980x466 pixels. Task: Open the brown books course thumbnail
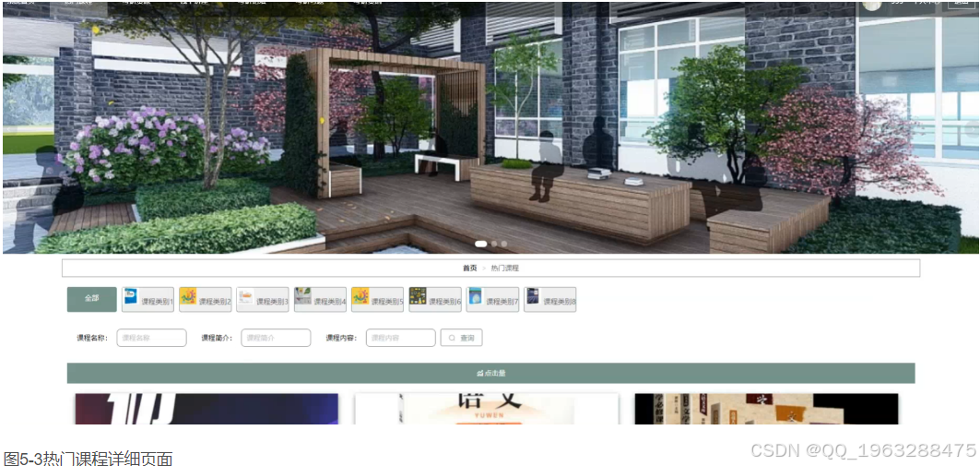pyautogui.click(x=766, y=409)
